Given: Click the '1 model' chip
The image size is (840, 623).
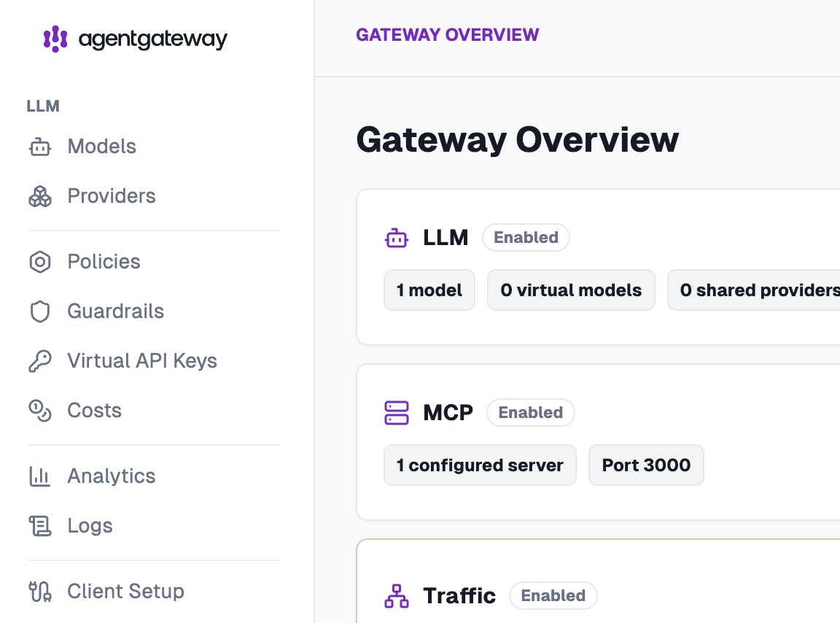Looking at the screenshot, I should pos(429,290).
